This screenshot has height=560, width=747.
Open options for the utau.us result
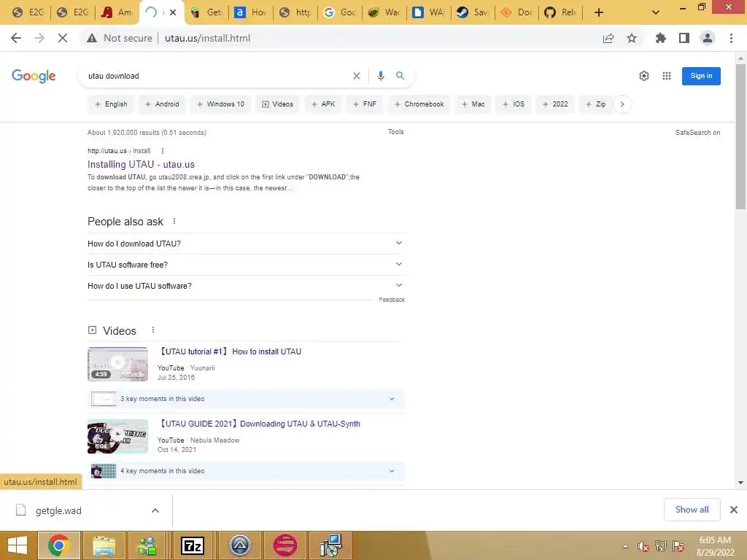coord(163,151)
